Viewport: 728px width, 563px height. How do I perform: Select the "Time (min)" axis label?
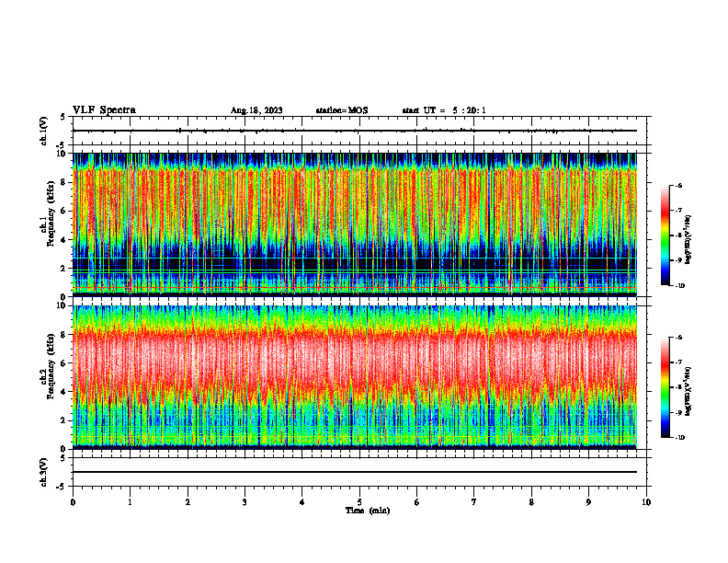click(x=368, y=511)
